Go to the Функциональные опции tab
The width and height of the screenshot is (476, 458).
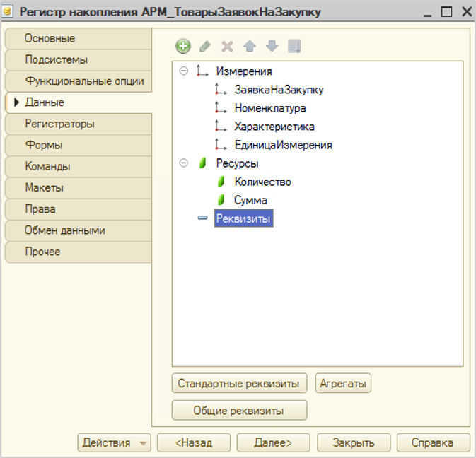point(84,81)
